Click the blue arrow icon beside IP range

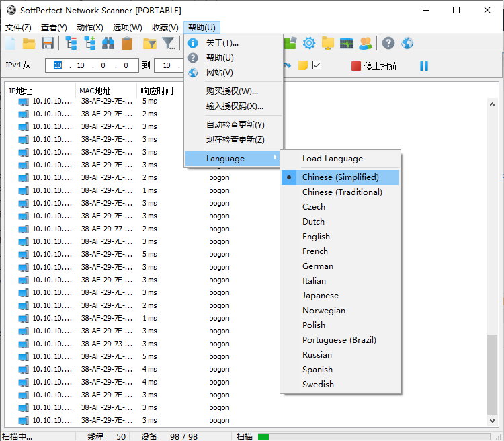287,65
